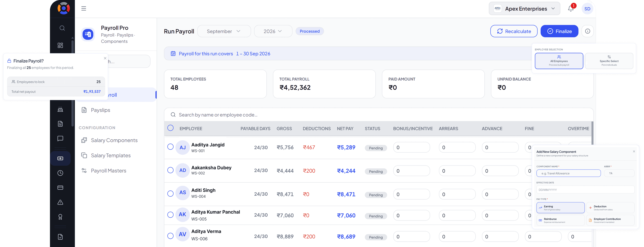The height and width of the screenshot is (247, 644).
Task: Click the app logo in dark sidebar
Action: click(64, 8)
